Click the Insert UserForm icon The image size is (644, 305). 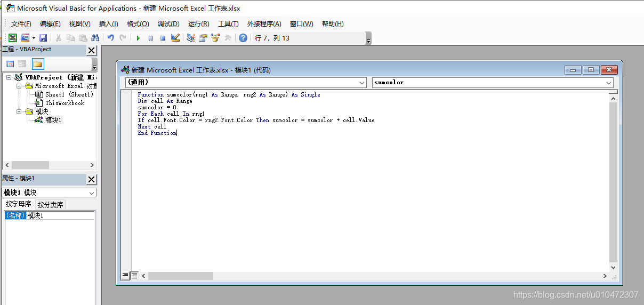(x=25, y=38)
